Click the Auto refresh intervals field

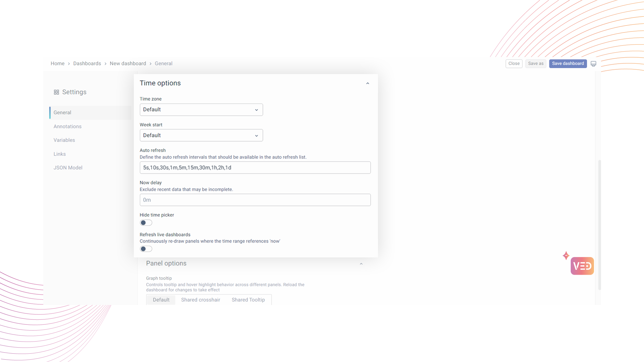tap(255, 168)
